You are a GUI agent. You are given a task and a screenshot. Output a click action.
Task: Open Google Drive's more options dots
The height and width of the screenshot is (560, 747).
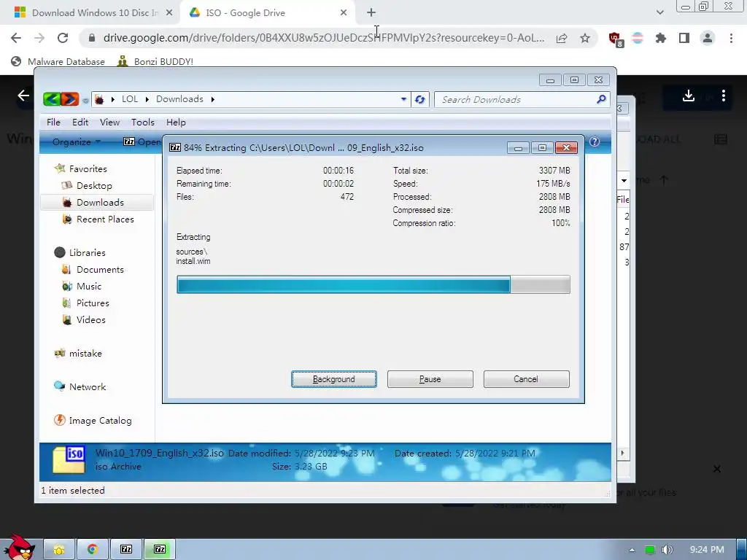coord(724,96)
